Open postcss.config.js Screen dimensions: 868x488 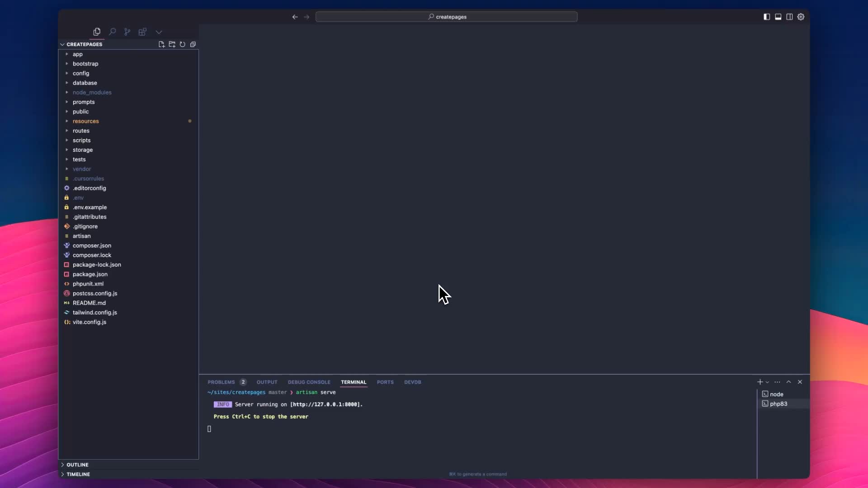coord(128,294)
